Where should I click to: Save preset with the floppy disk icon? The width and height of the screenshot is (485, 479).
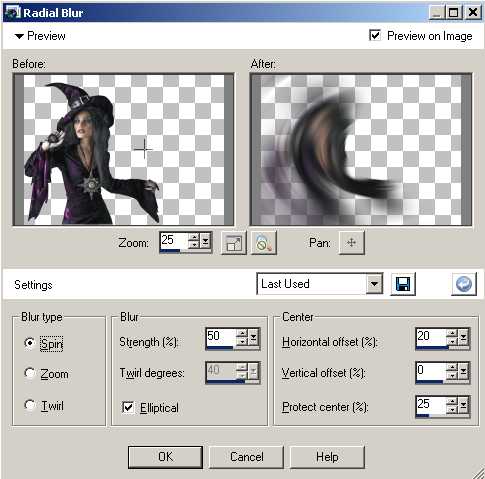403,284
